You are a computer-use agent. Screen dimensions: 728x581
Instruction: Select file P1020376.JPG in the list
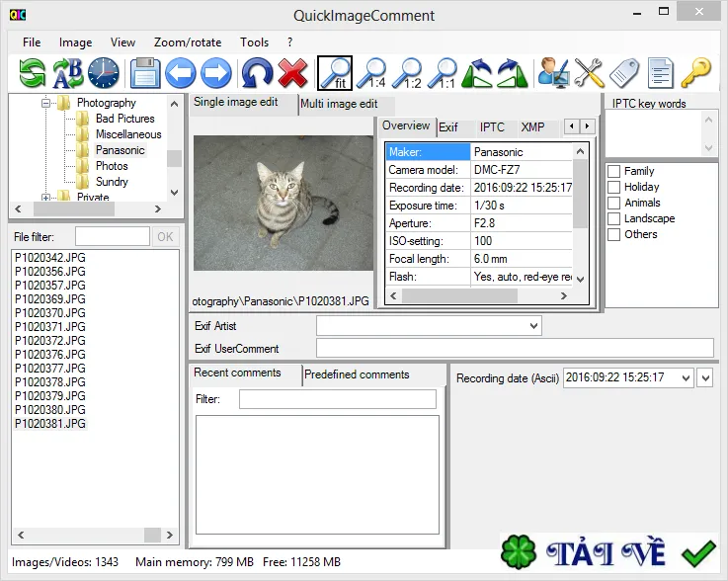[x=50, y=355]
